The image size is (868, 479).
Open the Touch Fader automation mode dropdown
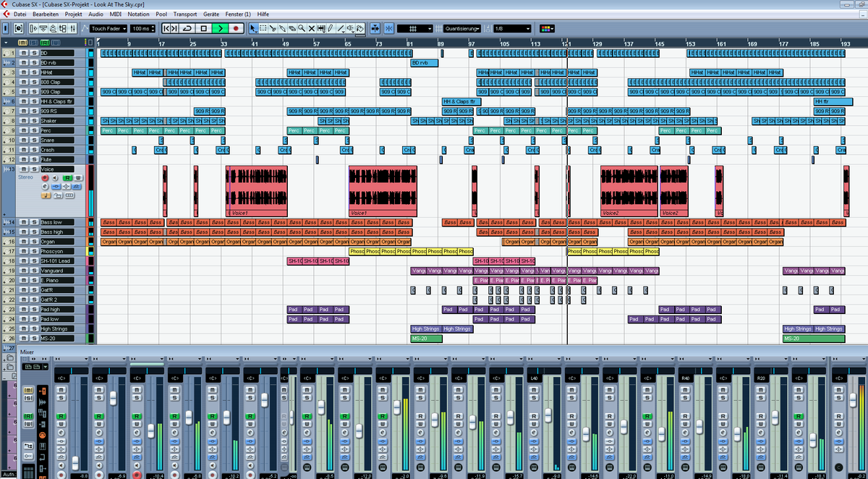109,28
